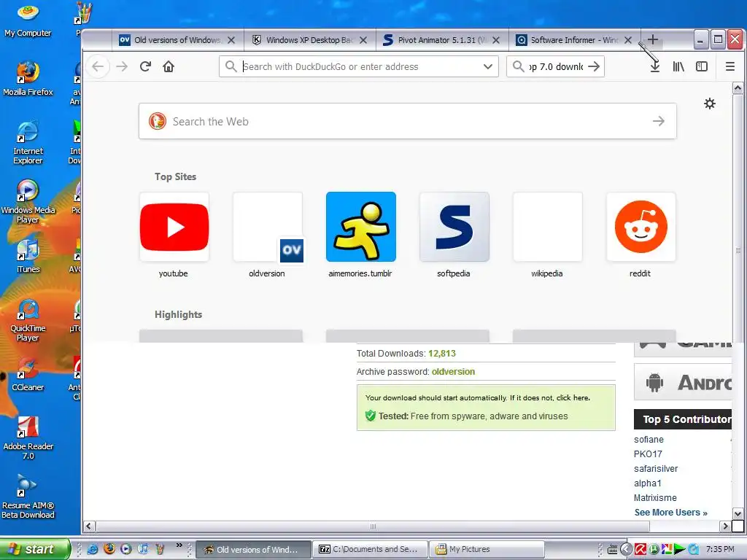Open contributor alpha1 profile
This screenshot has width=747, height=560.
pos(648,483)
